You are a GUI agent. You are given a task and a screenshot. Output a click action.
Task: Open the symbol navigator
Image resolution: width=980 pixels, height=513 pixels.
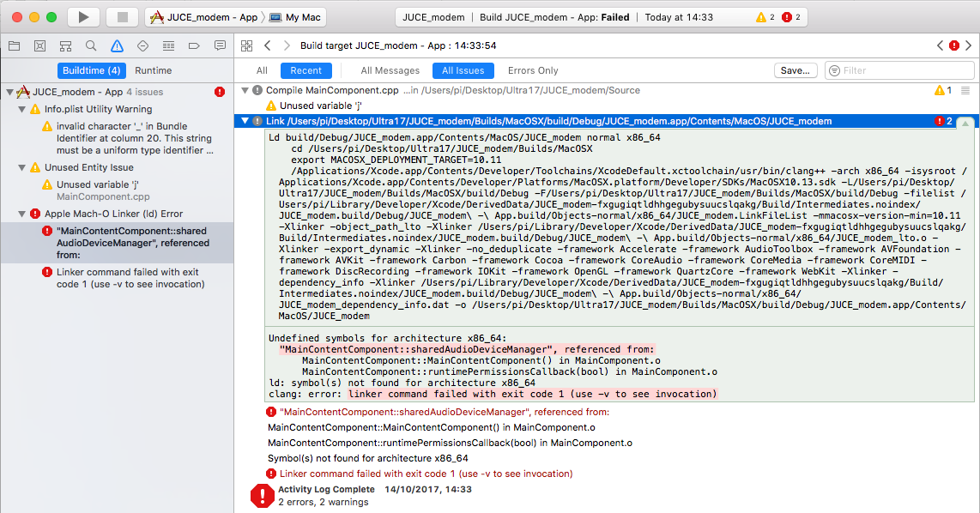pyautogui.click(x=65, y=45)
